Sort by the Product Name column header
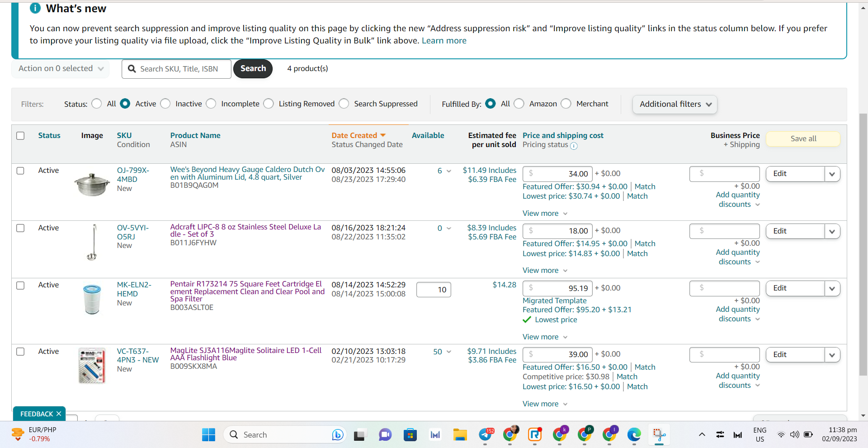868x448 pixels. (x=195, y=135)
